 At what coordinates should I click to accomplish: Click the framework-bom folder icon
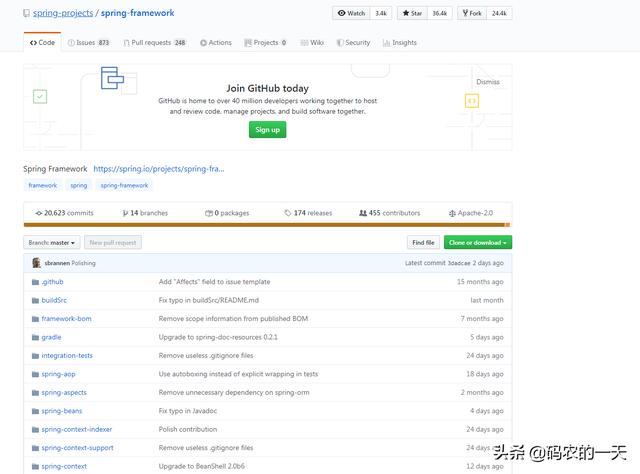pyautogui.click(x=36, y=319)
